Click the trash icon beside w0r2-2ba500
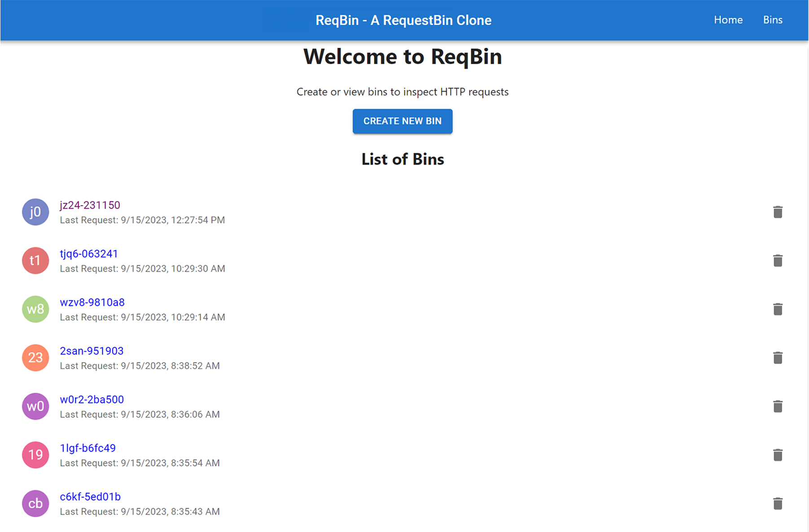This screenshot has height=532, width=809. (778, 406)
